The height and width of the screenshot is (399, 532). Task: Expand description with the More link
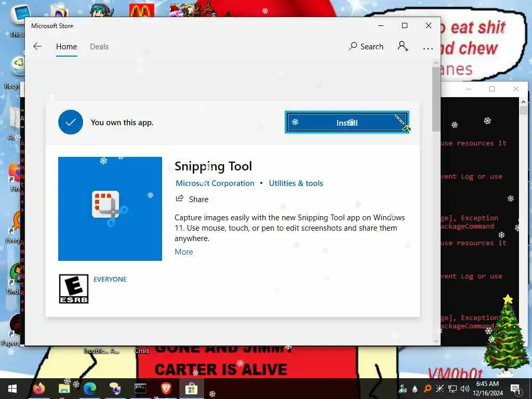click(x=183, y=252)
